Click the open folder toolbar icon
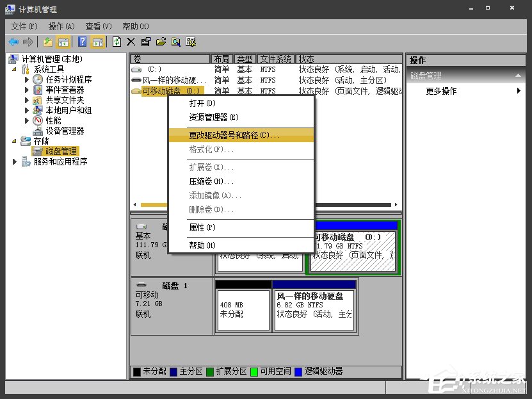The image size is (532, 399). click(161, 42)
